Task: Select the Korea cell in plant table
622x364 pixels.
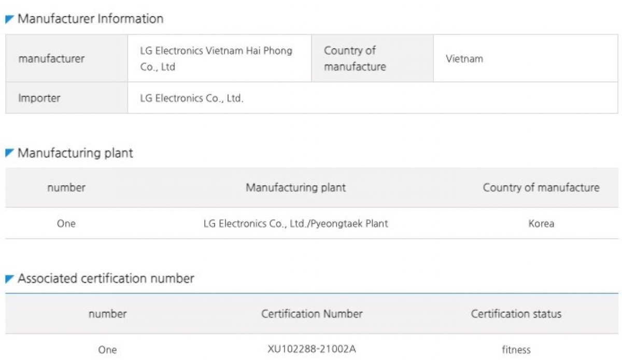Action: pos(541,224)
